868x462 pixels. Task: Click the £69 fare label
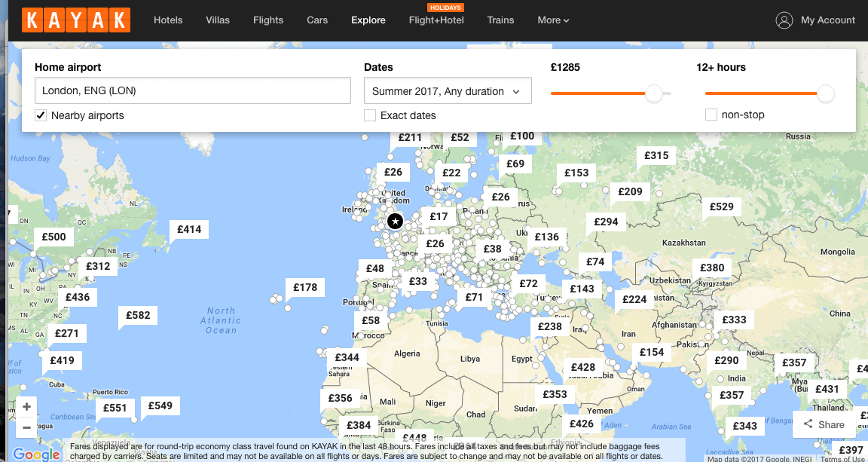click(x=515, y=164)
